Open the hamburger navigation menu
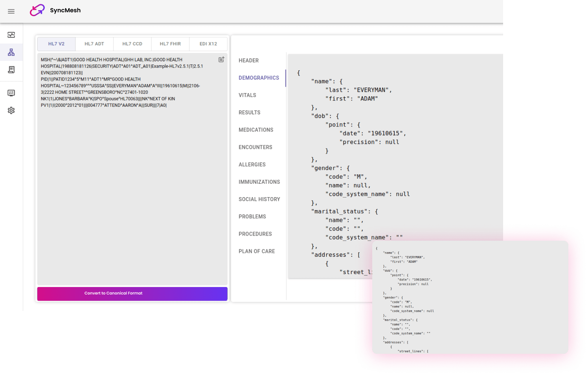This screenshot has width=588, height=375. tap(11, 11)
